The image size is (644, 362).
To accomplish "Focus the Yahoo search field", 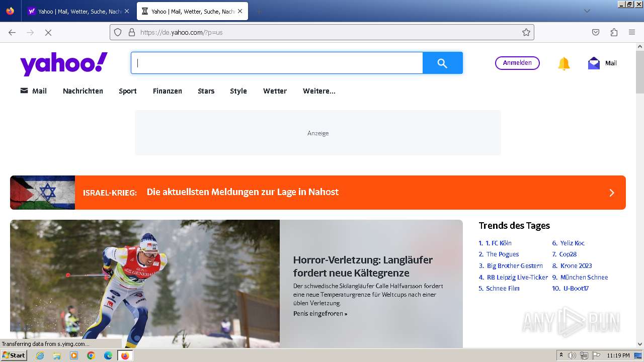I will 277,63.
